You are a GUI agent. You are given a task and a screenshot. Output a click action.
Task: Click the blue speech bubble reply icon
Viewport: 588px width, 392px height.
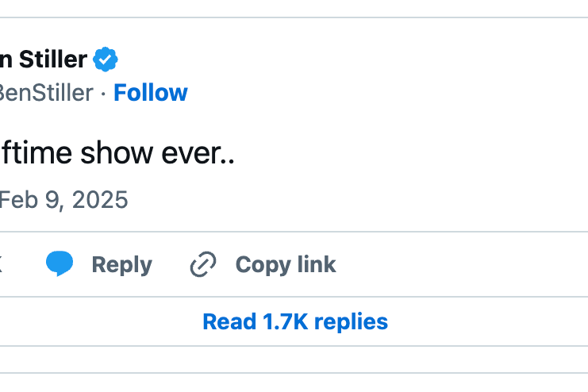[x=60, y=263]
